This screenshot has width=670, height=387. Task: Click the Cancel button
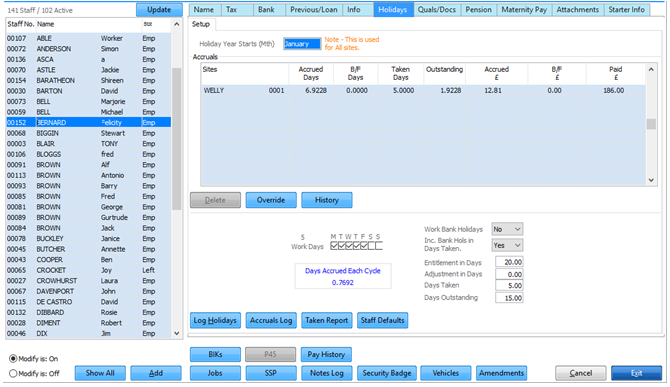581,373
